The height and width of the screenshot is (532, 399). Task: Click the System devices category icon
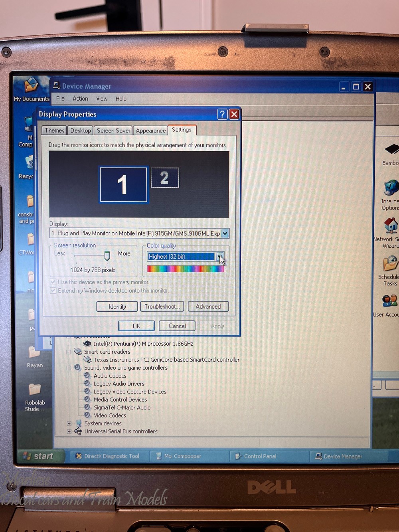click(x=78, y=423)
